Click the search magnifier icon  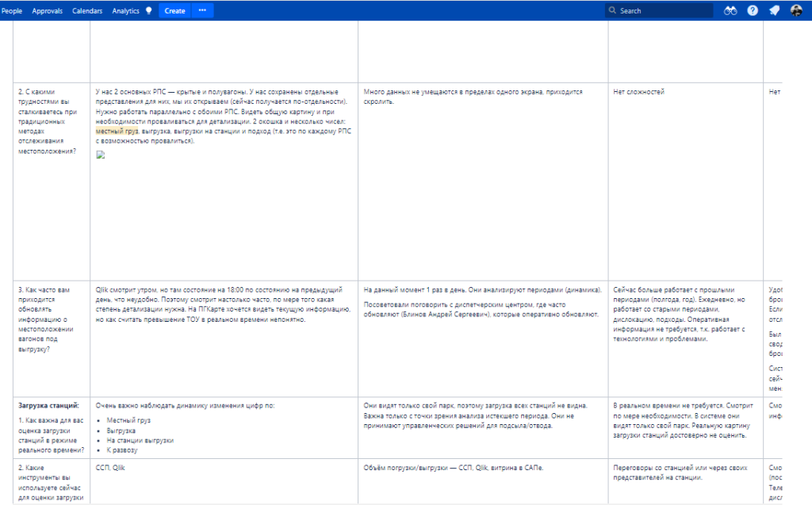pos(613,11)
